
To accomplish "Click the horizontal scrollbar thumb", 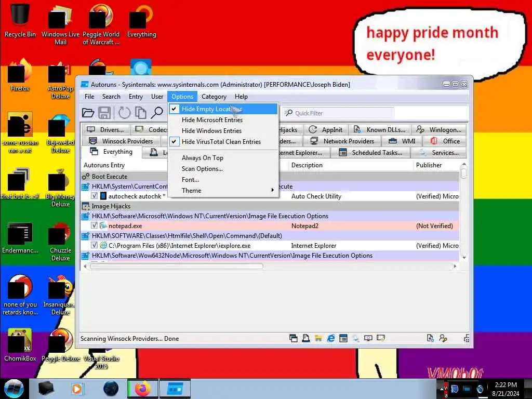I will pos(176,267).
